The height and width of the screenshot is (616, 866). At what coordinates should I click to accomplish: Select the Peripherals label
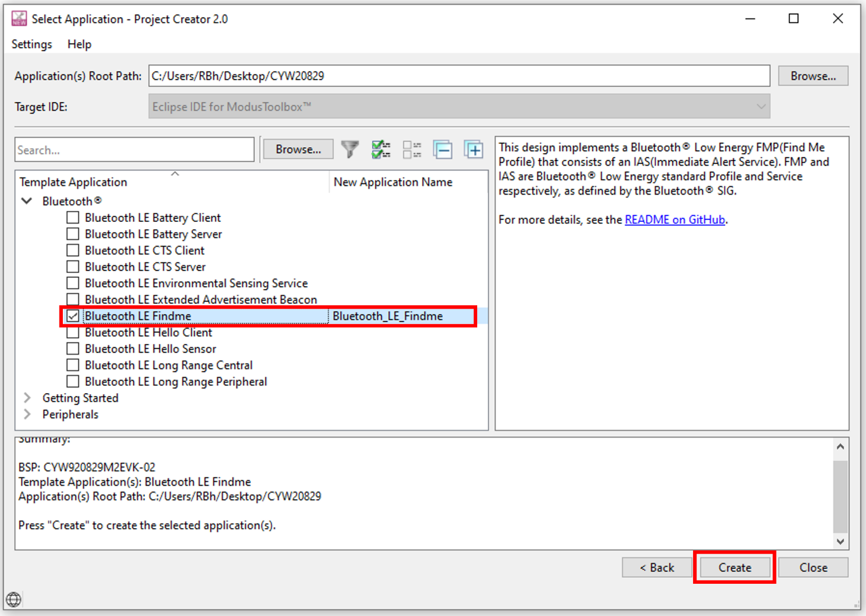pyautogui.click(x=70, y=414)
